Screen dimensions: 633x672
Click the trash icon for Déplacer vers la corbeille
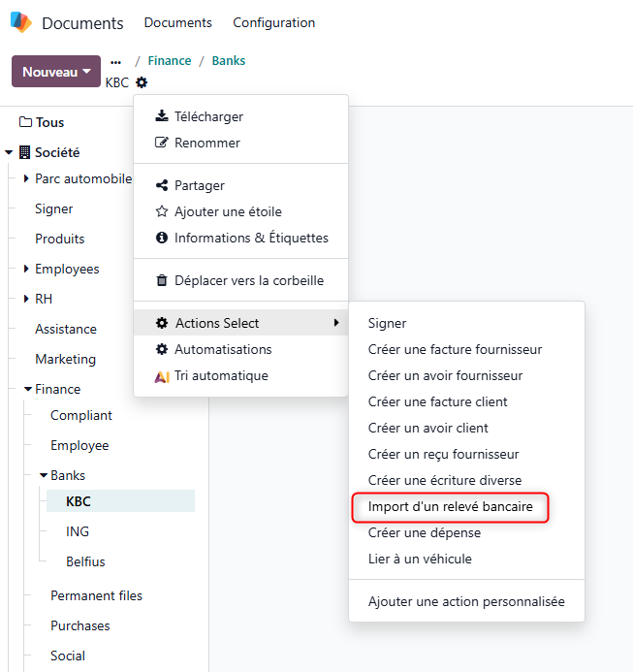[162, 280]
